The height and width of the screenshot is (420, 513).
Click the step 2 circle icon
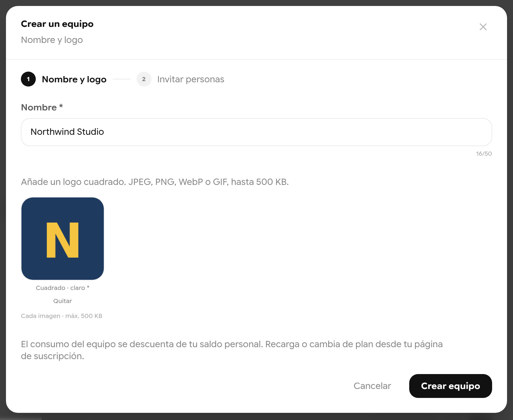point(144,79)
